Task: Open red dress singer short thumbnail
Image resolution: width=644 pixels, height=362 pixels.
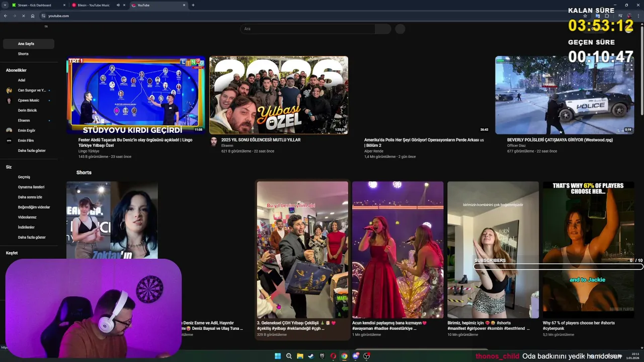Action: (398, 250)
